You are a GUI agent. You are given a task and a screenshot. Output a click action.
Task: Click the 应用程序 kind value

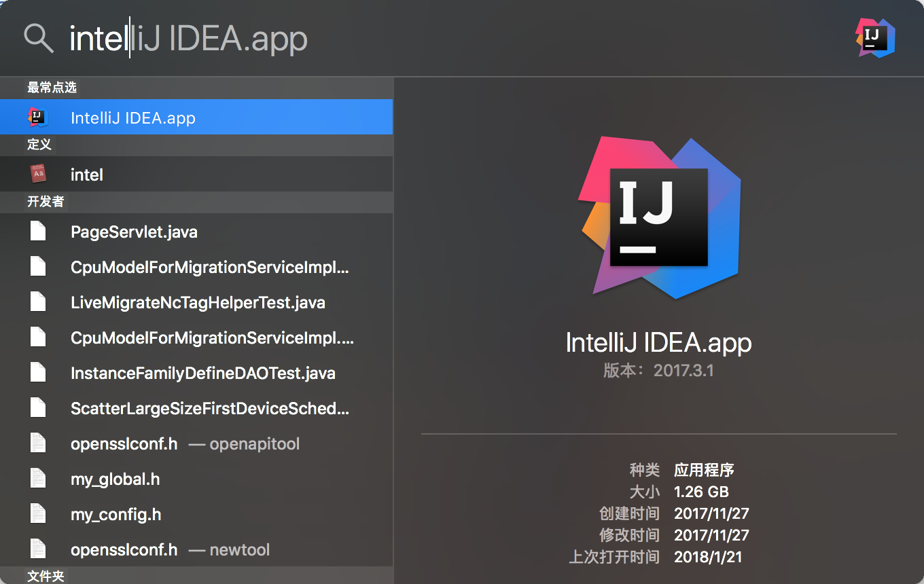pos(704,470)
